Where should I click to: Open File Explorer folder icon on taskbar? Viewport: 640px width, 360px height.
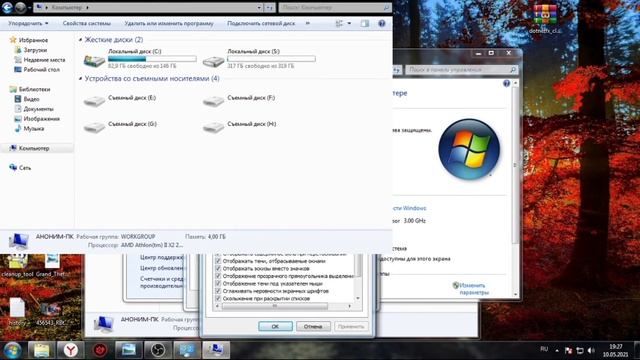coord(41,350)
